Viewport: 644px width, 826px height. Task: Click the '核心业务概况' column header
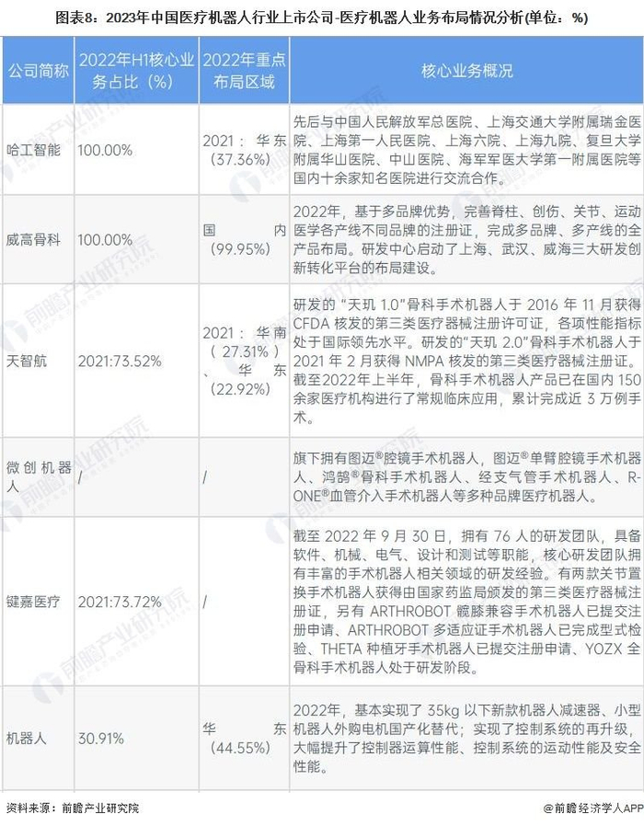[x=467, y=71]
